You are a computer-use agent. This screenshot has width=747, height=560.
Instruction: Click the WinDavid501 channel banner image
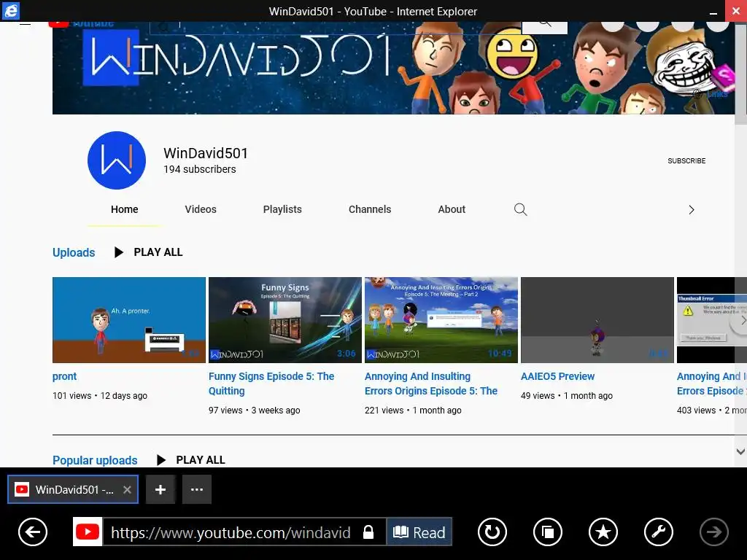click(393, 68)
